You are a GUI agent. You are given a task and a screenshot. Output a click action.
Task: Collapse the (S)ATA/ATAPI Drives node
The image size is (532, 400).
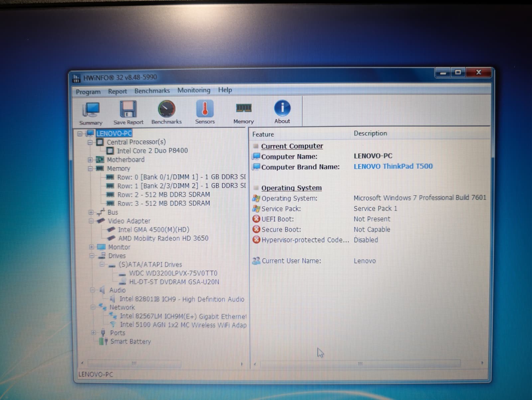tap(102, 264)
